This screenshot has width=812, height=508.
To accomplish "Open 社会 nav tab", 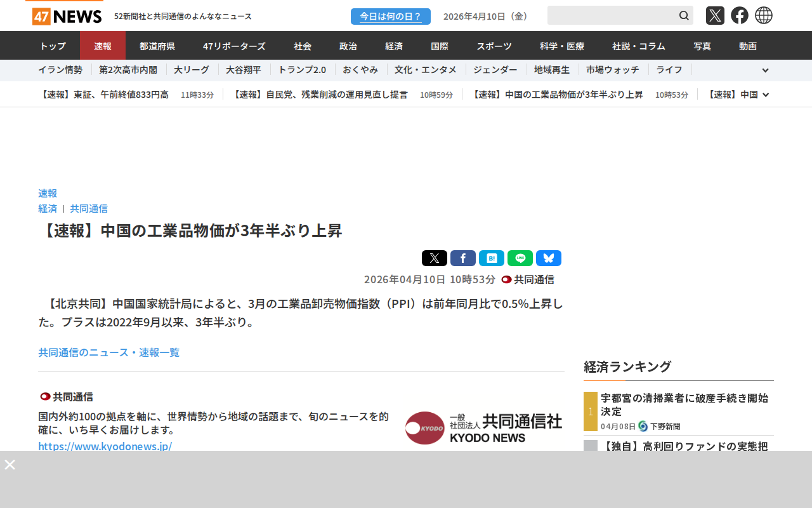I will (x=303, y=46).
